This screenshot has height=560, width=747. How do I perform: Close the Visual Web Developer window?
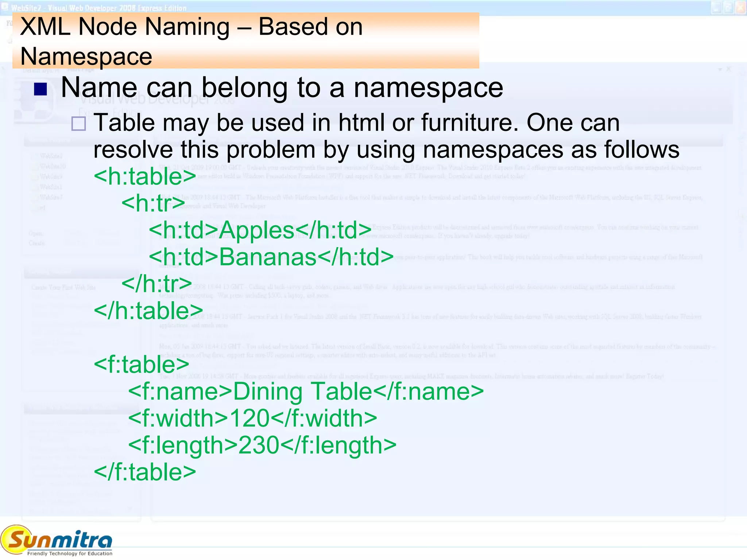click(x=741, y=8)
